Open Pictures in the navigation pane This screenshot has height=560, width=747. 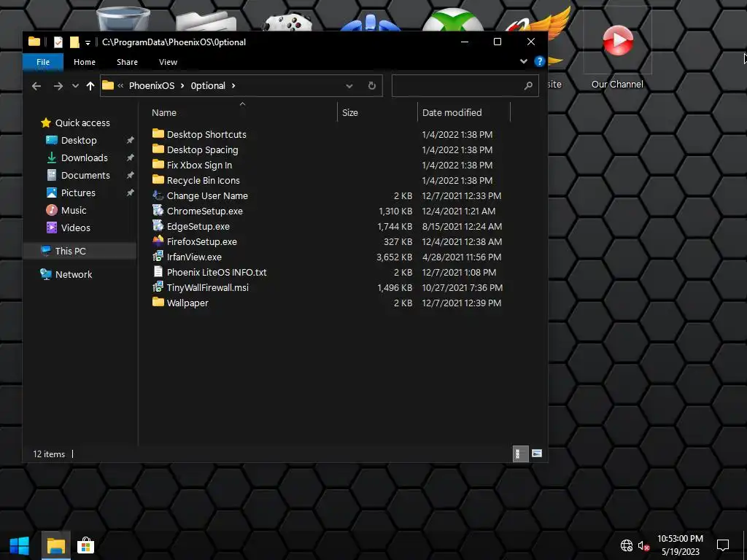[78, 192]
